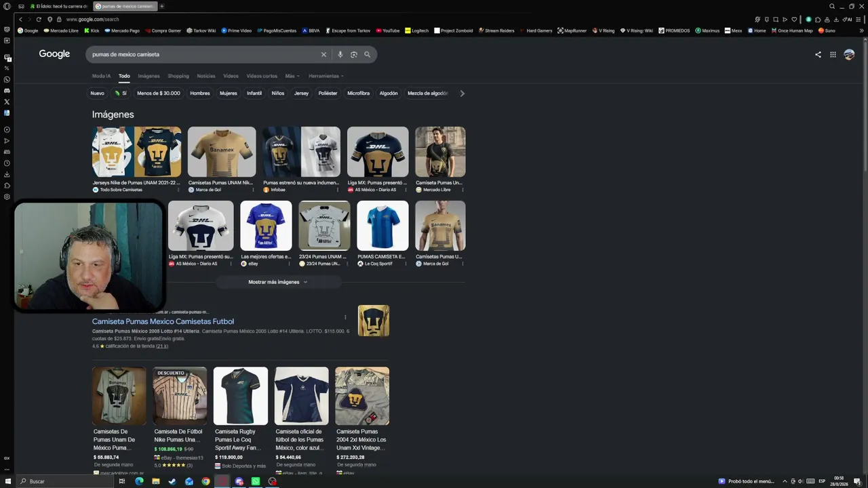868x488 pixels.
Task: Apply the Menos de $ 30.000 filter
Action: (159, 94)
